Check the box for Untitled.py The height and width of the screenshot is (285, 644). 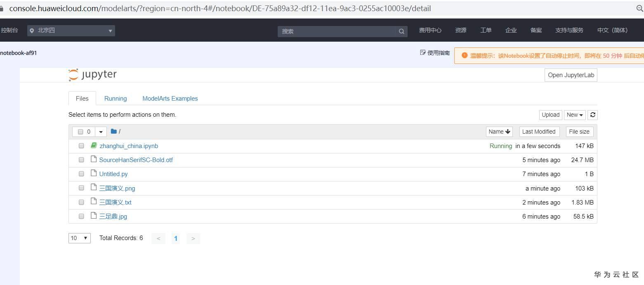[81, 174]
